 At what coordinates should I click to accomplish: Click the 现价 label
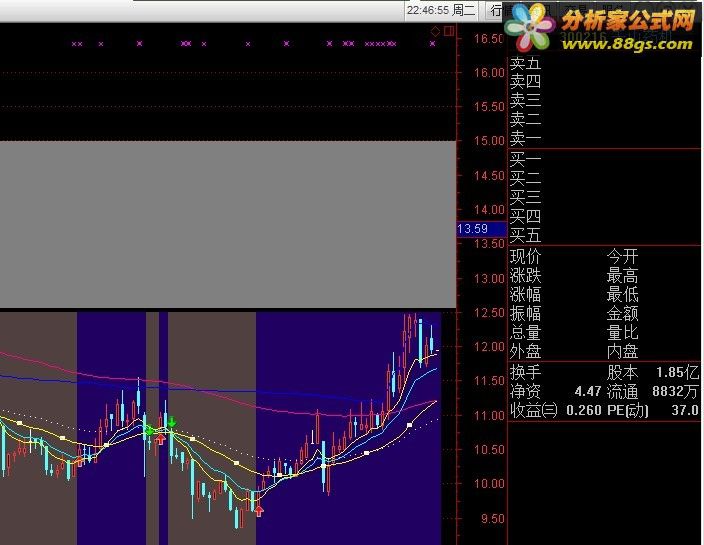(x=525, y=257)
